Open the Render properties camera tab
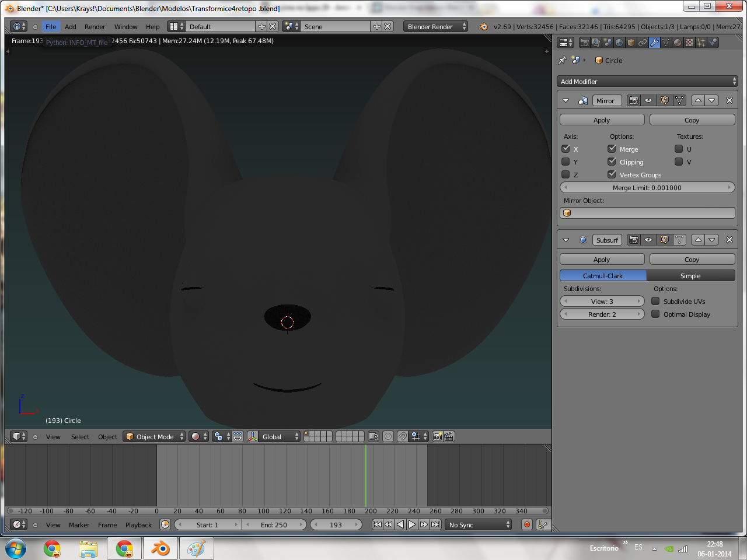Screen dimensions: 747x560 pos(584,43)
